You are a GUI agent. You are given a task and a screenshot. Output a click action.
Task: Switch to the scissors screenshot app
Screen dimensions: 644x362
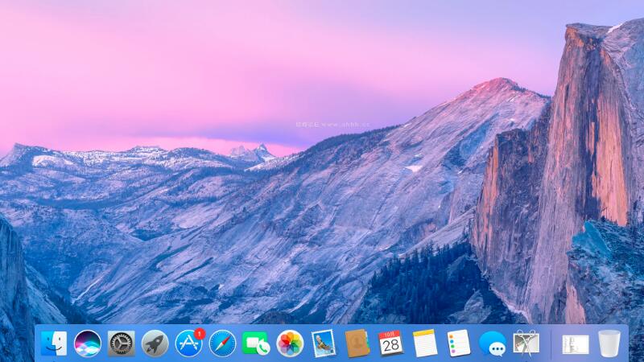[x=526, y=343]
